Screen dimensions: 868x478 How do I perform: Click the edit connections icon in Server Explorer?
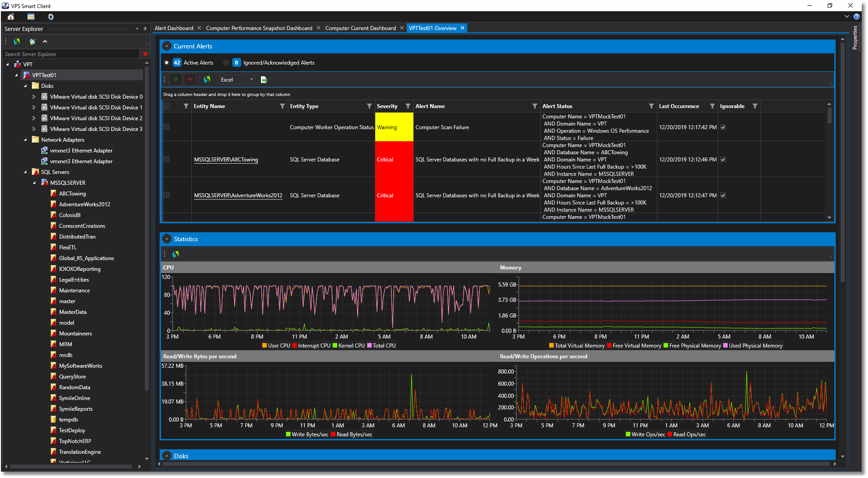click(32, 41)
